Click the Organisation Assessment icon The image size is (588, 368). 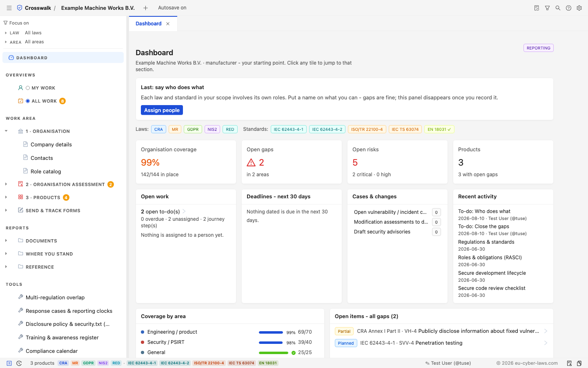pos(20,184)
